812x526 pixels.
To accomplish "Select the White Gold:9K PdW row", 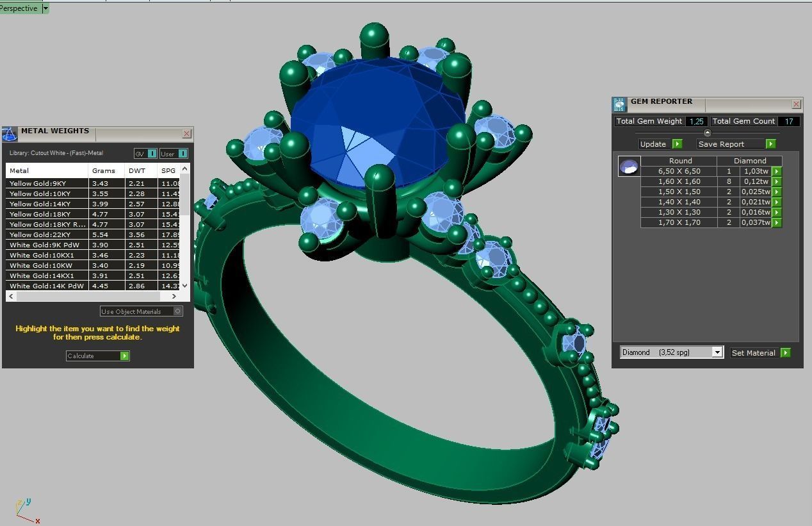I will coord(93,245).
